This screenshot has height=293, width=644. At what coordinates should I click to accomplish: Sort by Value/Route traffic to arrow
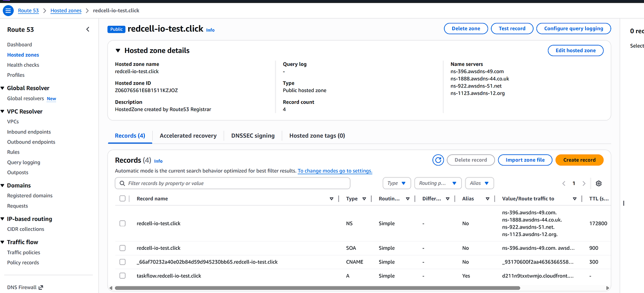click(x=575, y=199)
